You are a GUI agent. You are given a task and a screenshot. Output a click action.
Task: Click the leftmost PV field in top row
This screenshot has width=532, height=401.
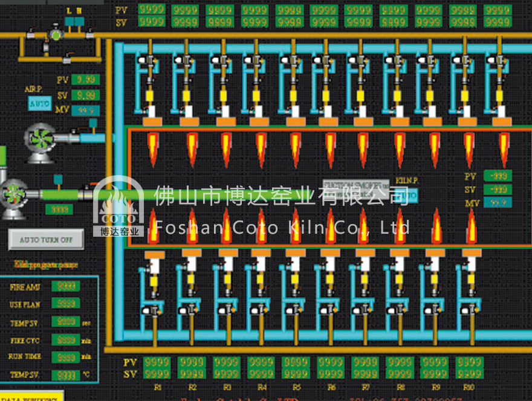[152, 9]
